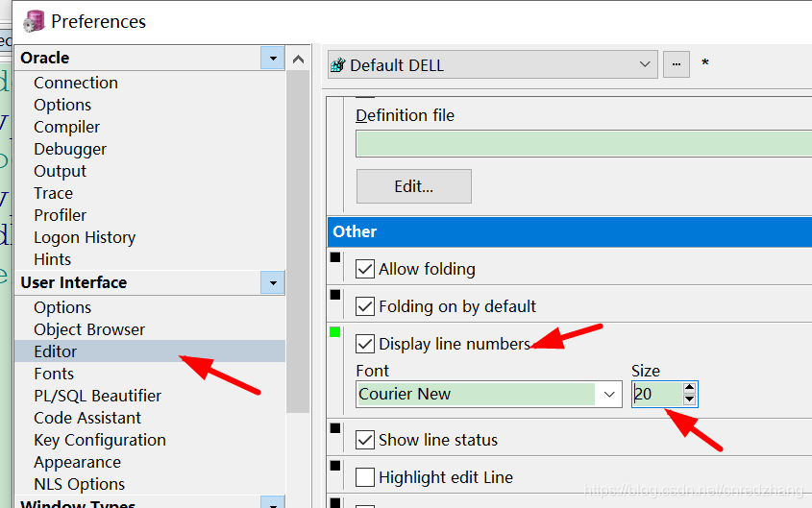Open the Default DELL preference set dropdown

click(644, 64)
